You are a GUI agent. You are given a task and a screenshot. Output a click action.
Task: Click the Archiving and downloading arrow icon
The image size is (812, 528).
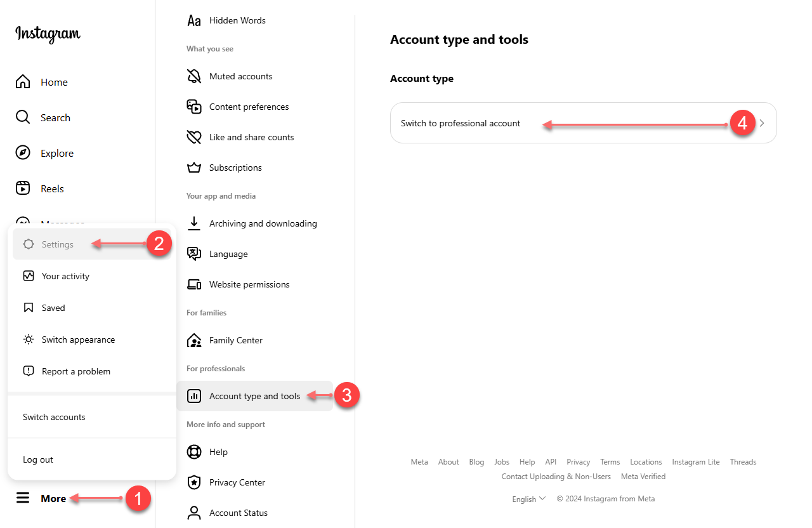[194, 223]
